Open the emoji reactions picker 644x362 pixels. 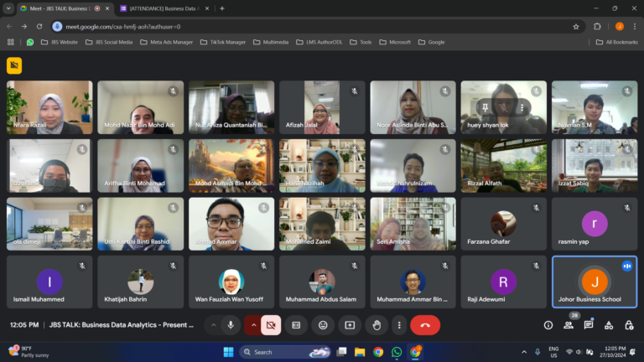pyautogui.click(x=323, y=324)
